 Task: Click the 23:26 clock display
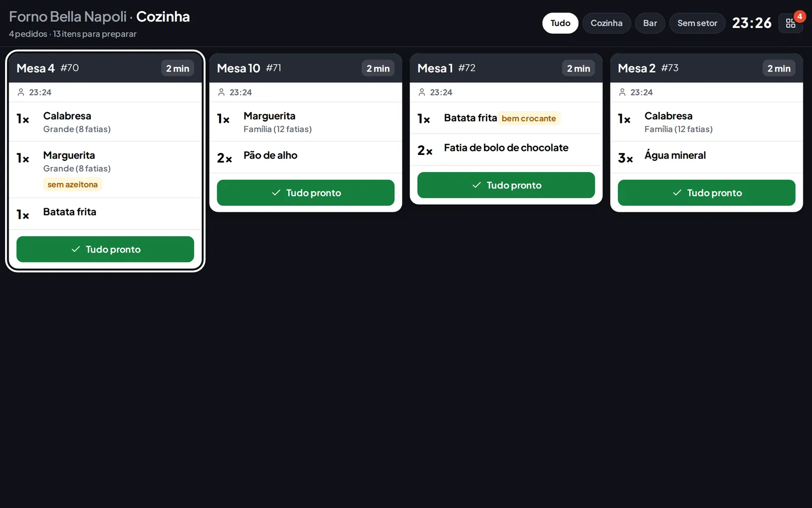point(752,23)
